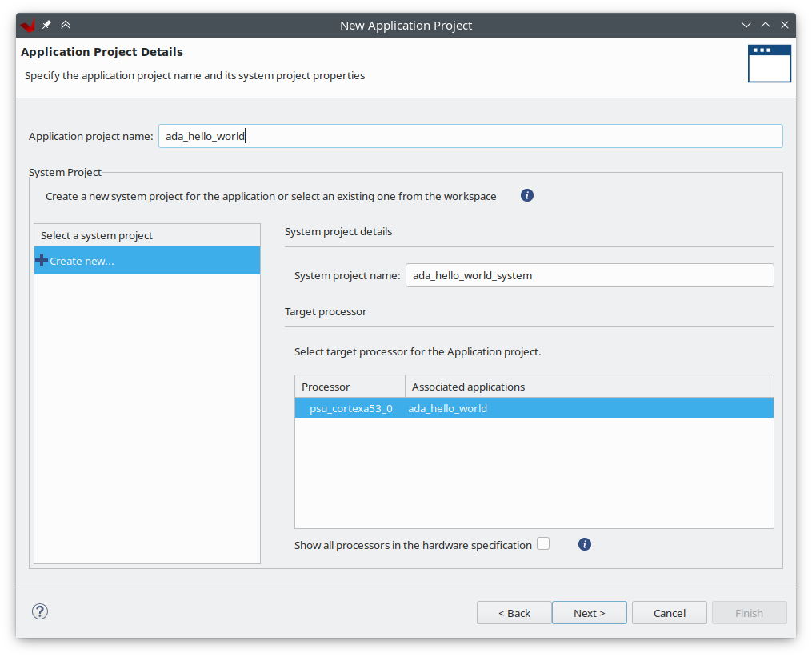Focus the Application project name field
Image resolution: width=812 pixels, height=657 pixels.
coord(470,136)
